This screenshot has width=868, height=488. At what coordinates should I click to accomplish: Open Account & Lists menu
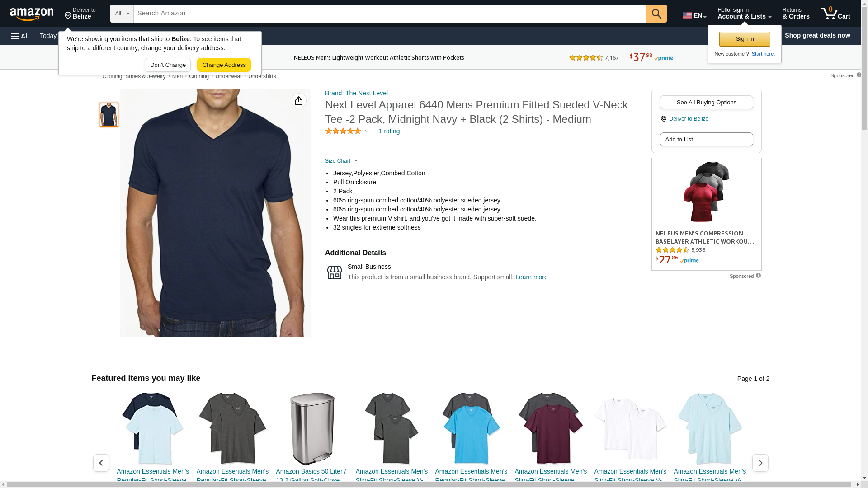(x=744, y=14)
